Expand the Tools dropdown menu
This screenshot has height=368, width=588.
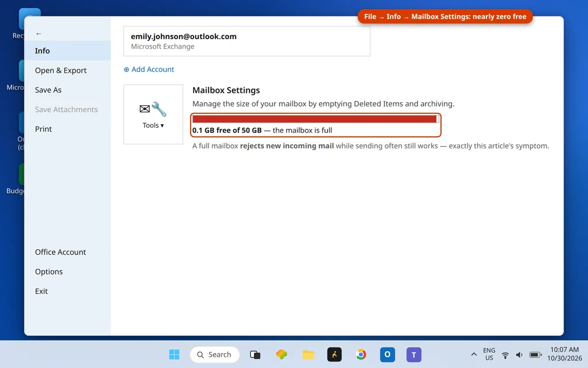[x=153, y=125]
